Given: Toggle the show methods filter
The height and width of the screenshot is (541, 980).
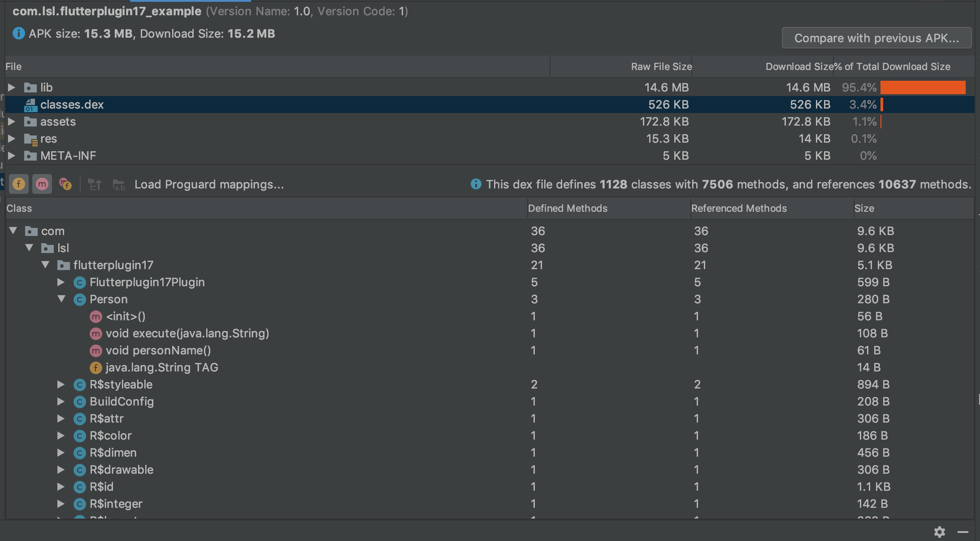Looking at the screenshot, I should click(42, 184).
